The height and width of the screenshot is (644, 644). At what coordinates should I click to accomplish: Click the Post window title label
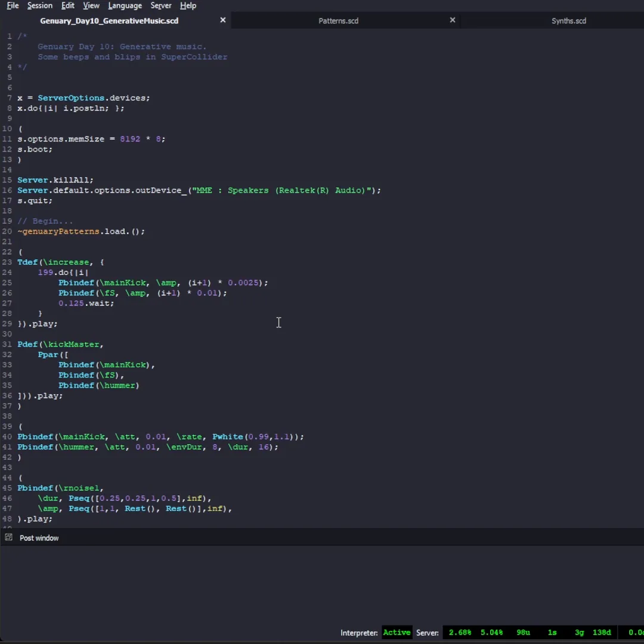(39, 538)
